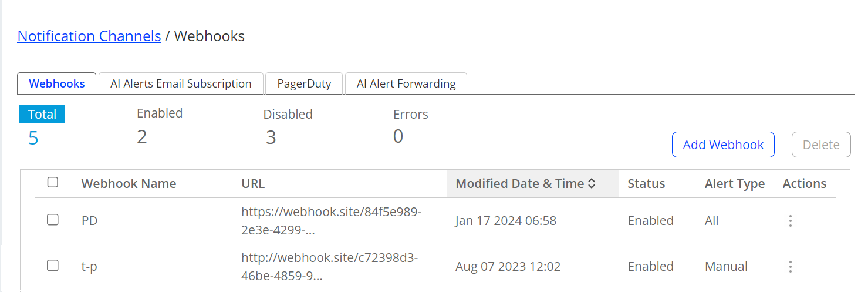Switch to AI Alerts Email Subscription tab
The image size is (868, 292).
click(181, 83)
